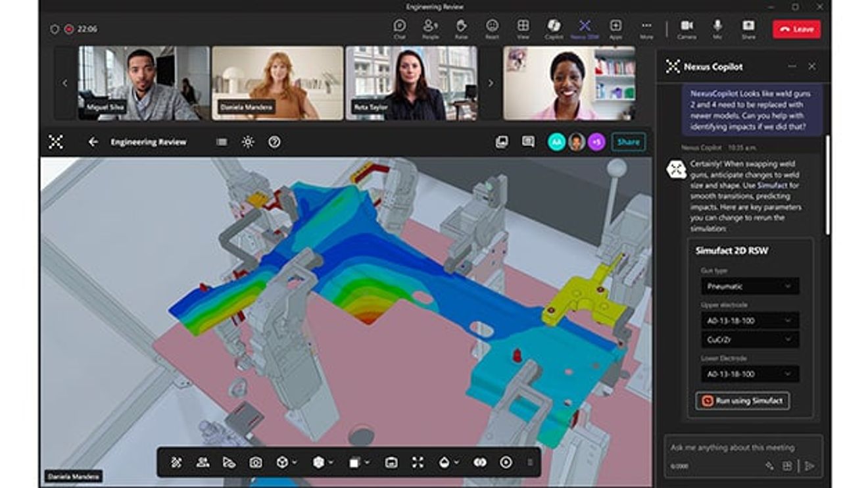This screenshot has width=868, height=488.
Task: Click the Nexus logo in Engineering Review header
Action: (x=56, y=141)
